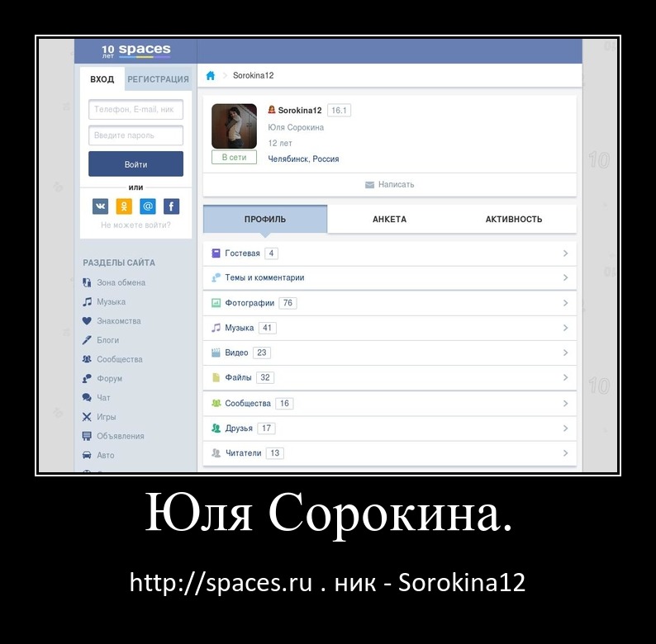Switch to the РЕГИСТРАЦИЯ tab
Image resolution: width=656 pixels, height=644 pixels.
click(158, 79)
